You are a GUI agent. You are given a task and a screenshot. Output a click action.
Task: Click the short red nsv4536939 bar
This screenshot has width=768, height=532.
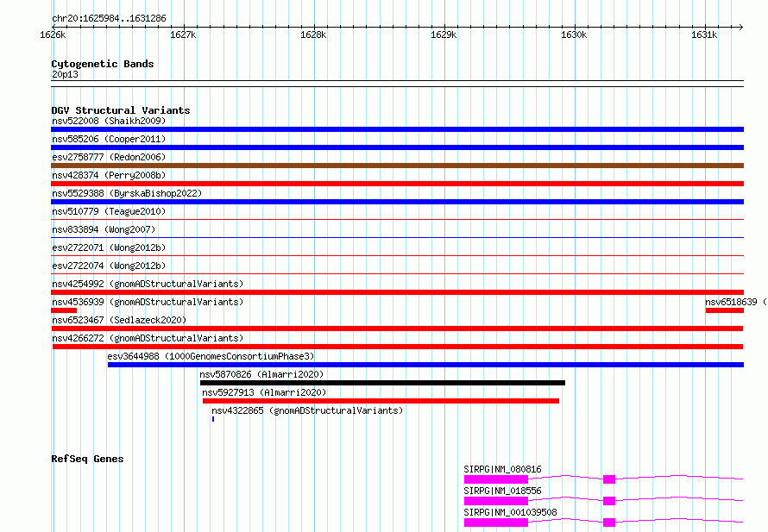pyautogui.click(x=64, y=310)
